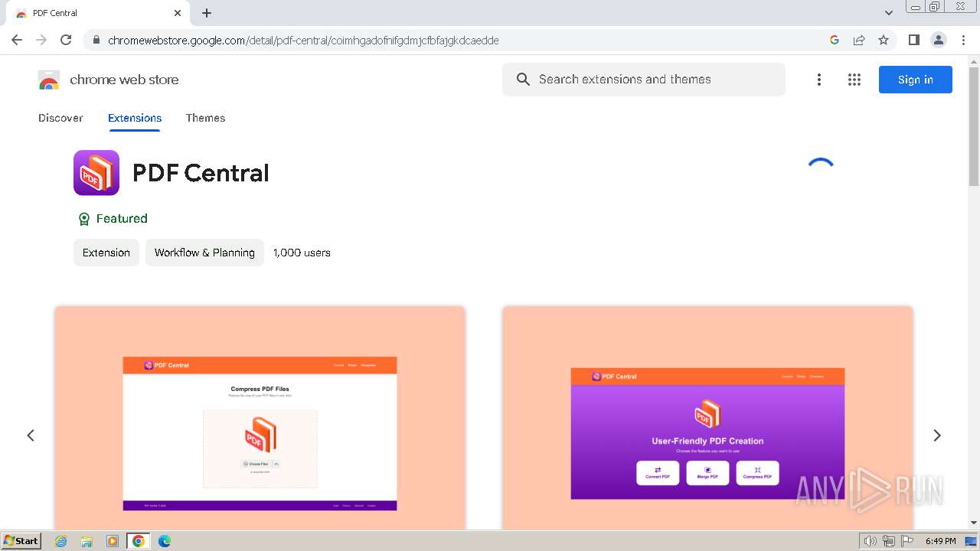Click the network tray icon
Screen dimensions: 980x551
tap(889, 541)
